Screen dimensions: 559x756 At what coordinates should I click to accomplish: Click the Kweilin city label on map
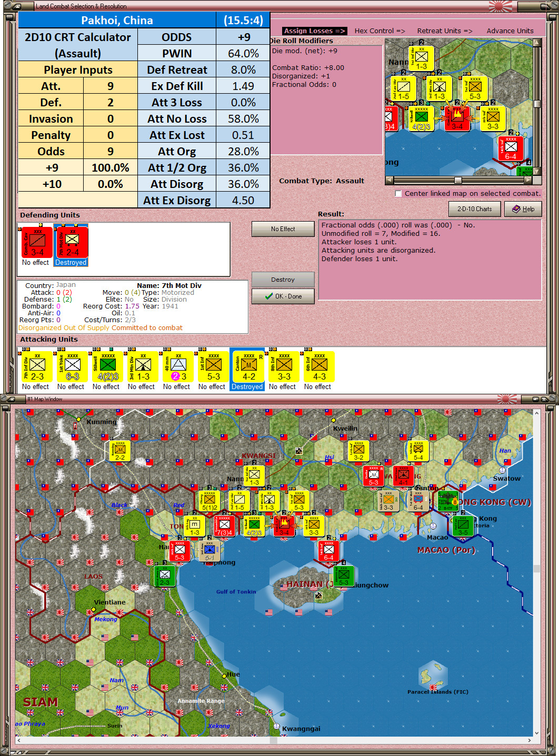click(x=345, y=429)
